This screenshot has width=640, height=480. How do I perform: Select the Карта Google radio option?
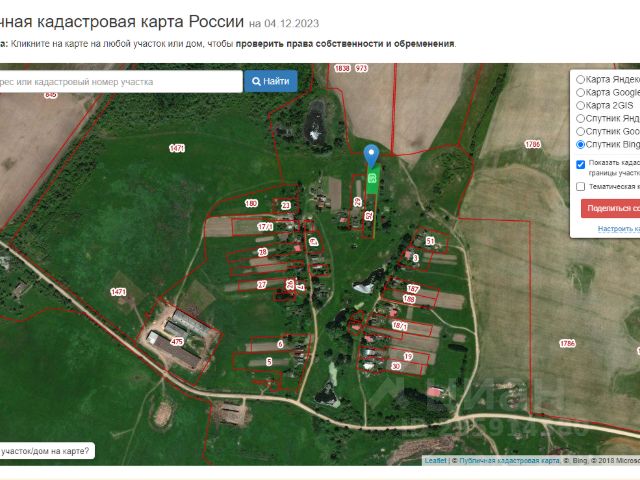581,92
